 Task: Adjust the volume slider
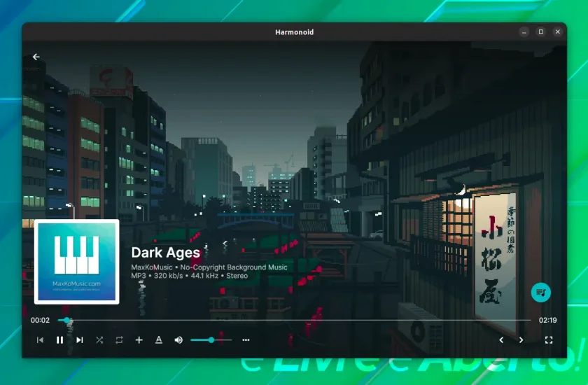click(211, 340)
